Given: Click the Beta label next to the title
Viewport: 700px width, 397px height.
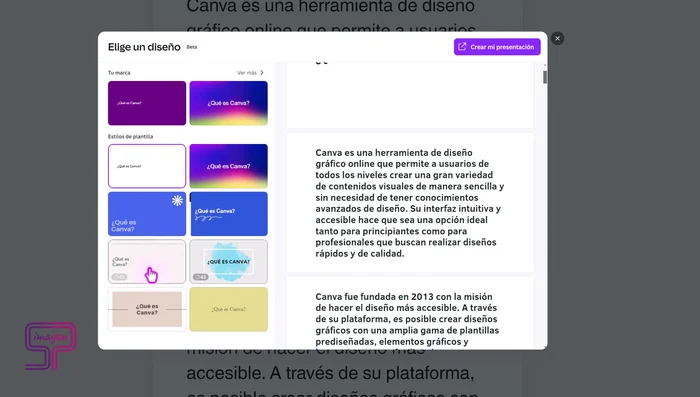Looking at the screenshot, I should (x=192, y=47).
